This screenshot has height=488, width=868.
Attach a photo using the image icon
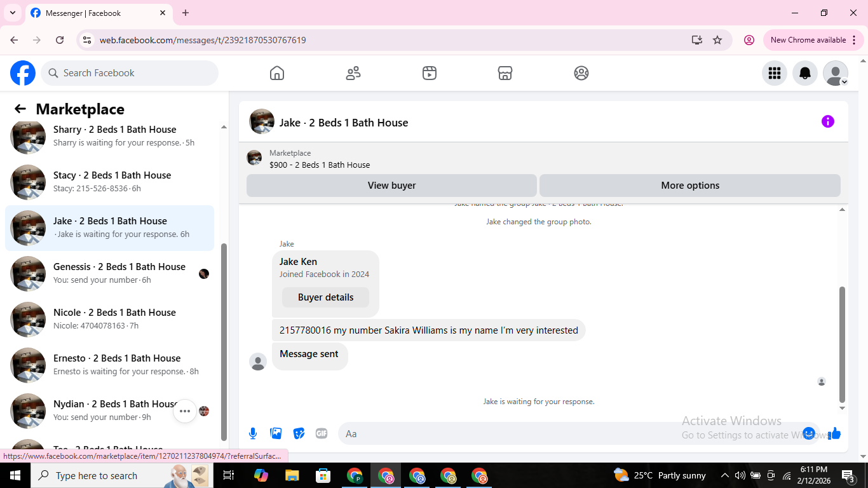point(276,433)
